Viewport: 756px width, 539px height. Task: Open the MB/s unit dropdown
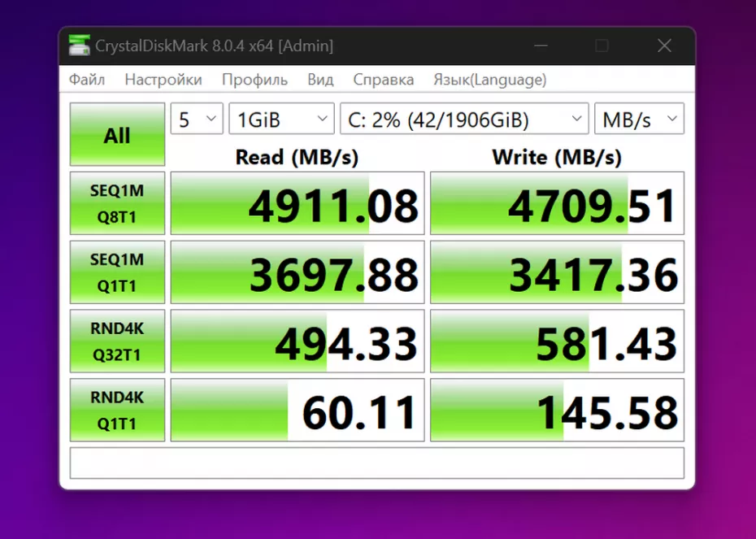tap(639, 119)
